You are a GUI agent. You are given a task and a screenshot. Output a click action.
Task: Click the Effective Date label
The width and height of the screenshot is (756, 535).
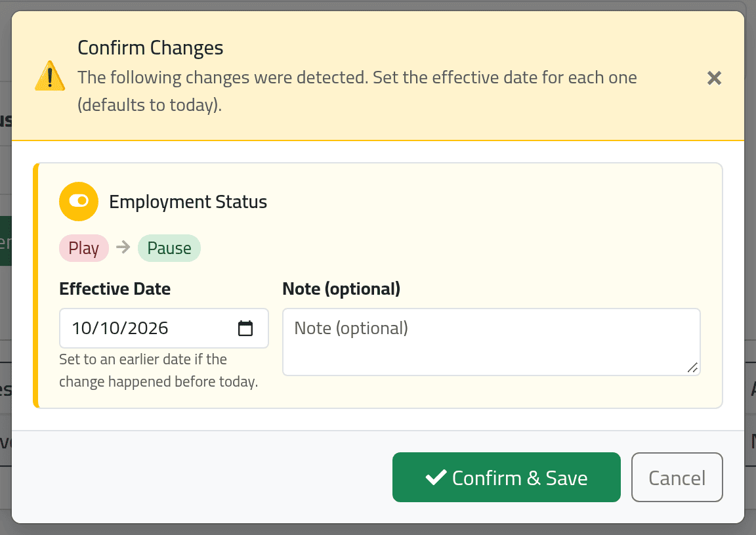[x=115, y=288]
